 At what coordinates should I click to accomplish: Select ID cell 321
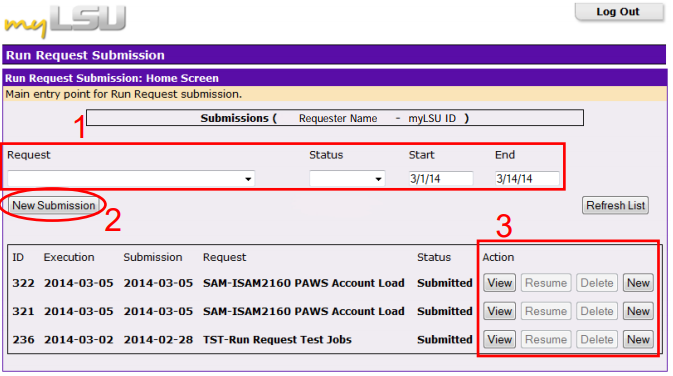(x=23, y=312)
